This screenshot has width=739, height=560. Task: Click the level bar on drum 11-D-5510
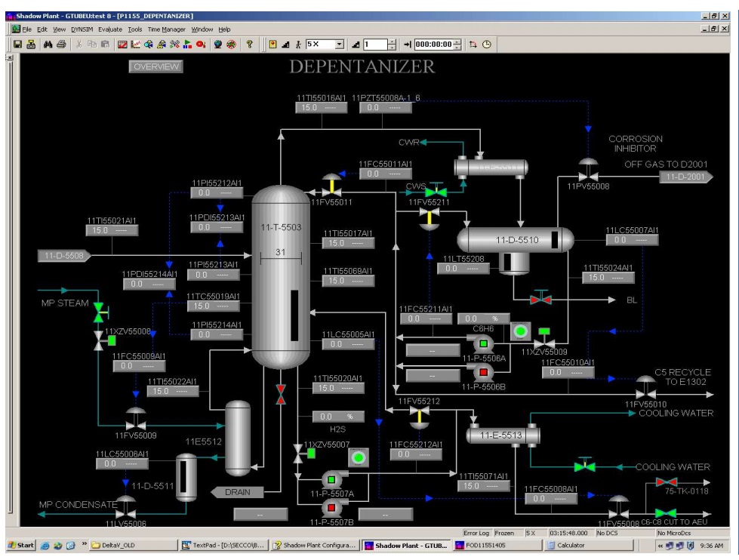(555, 239)
